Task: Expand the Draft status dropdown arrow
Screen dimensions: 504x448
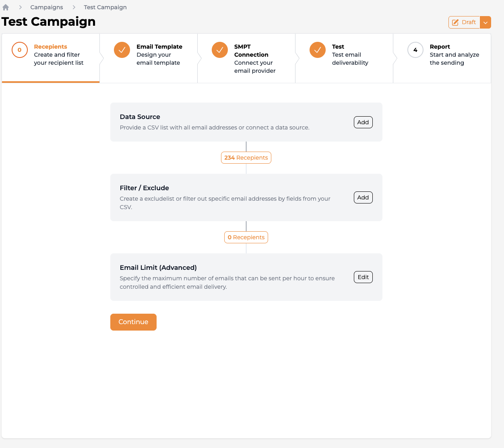Action: (x=485, y=23)
